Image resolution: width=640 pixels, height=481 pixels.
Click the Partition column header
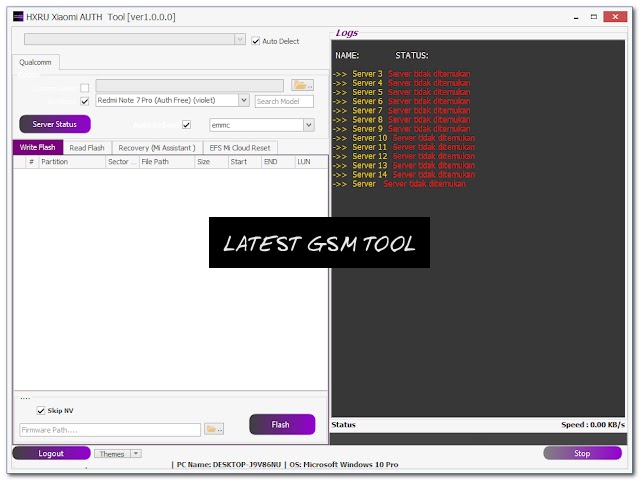(72, 162)
